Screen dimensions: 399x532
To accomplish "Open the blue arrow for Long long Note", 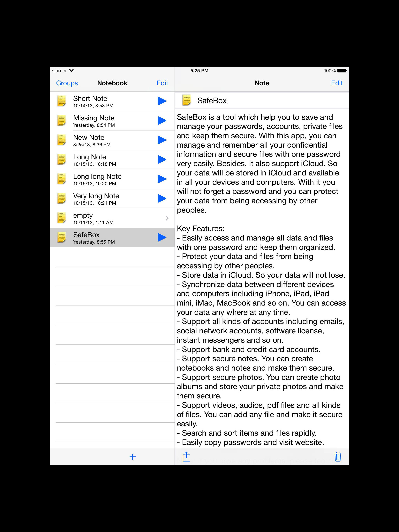I will [x=162, y=179].
